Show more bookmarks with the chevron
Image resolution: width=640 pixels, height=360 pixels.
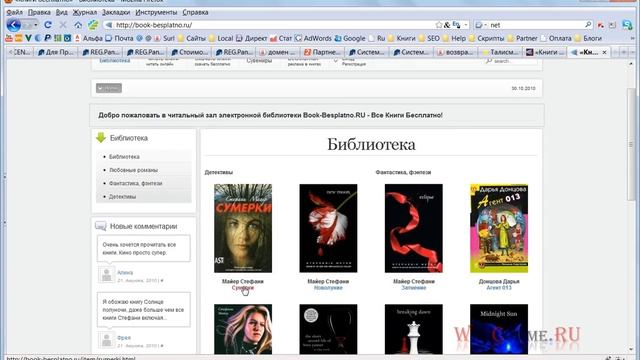click(633, 38)
